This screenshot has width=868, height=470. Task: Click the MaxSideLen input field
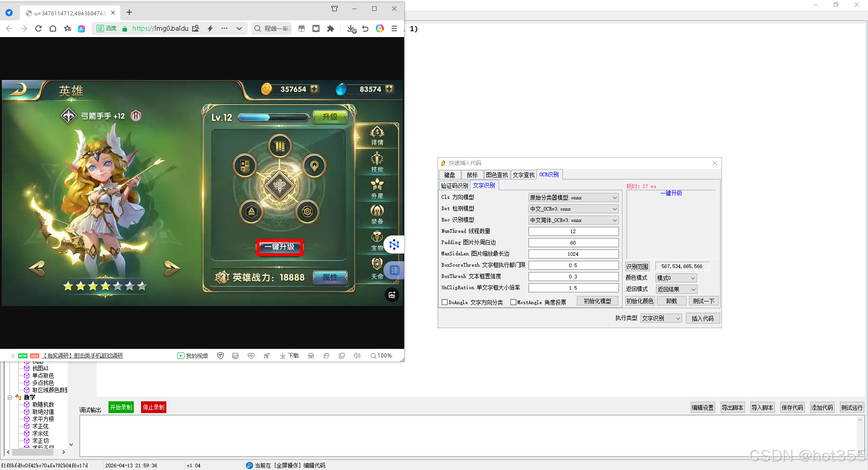pyautogui.click(x=573, y=254)
